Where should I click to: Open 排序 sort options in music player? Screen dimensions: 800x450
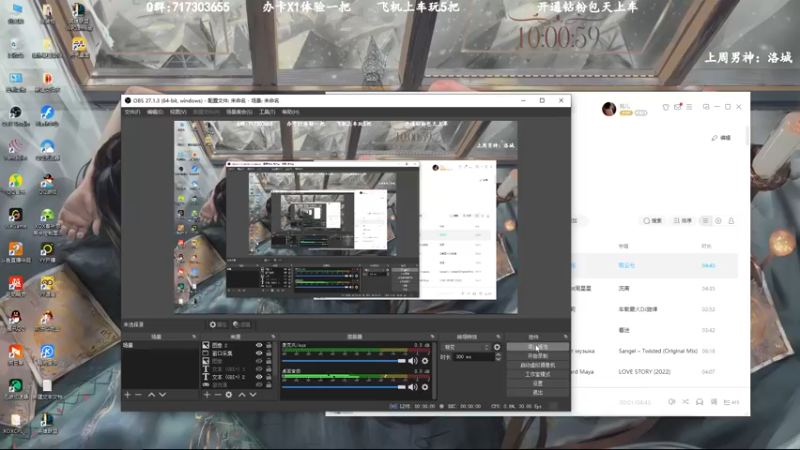pyautogui.click(x=683, y=221)
